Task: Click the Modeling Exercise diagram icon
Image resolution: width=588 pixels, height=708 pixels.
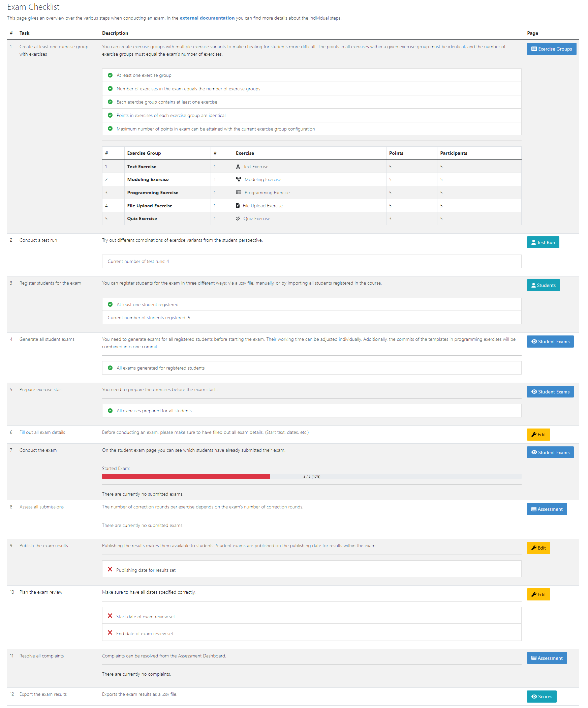Action: tap(239, 179)
